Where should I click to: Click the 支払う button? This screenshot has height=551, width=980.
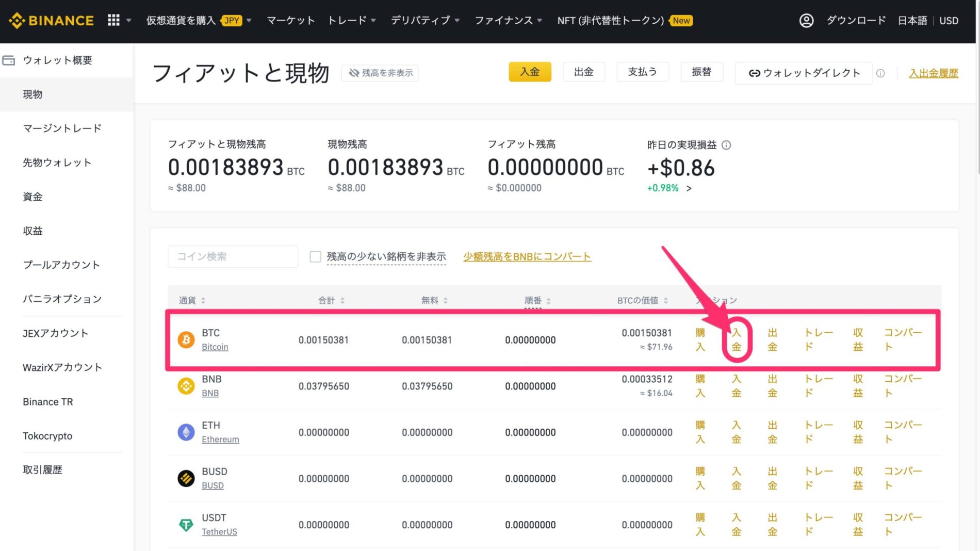pos(643,72)
